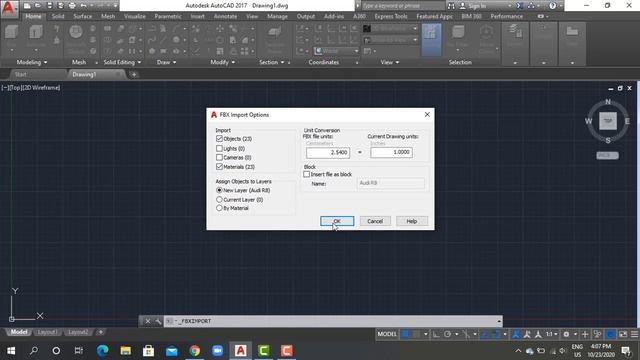Tick the Insert file as block checkbox
640x360 pixels.
point(307,174)
